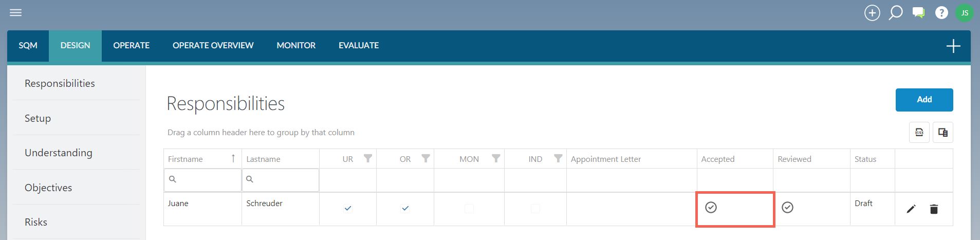Toggle the UR checkbox for Juane
980x240 pixels.
click(348, 208)
